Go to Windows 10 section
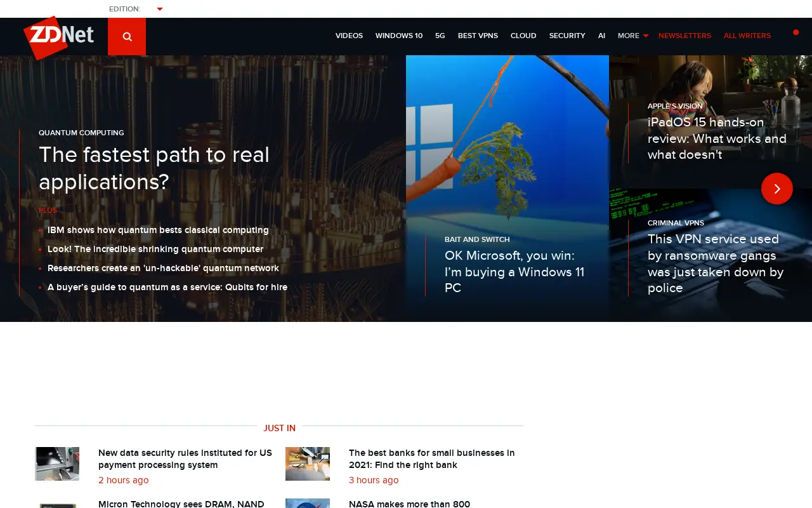 pyautogui.click(x=399, y=36)
